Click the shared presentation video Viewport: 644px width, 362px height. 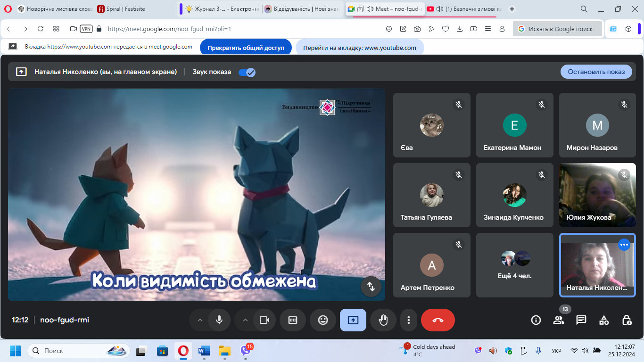click(x=197, y=195)
